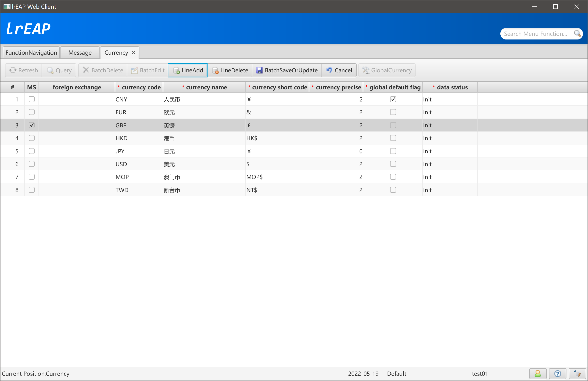
Task: Click the currency code column header
Action: [139, 87]
